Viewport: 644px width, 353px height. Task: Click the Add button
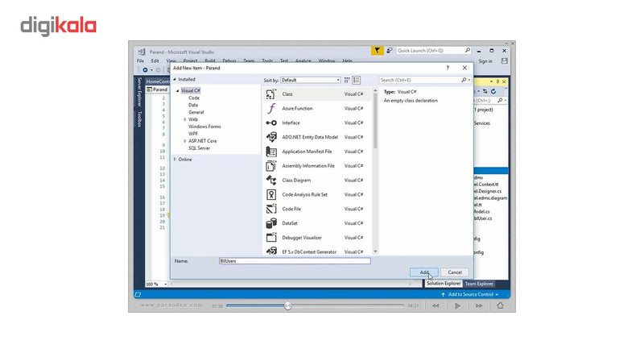pos(424,272)
